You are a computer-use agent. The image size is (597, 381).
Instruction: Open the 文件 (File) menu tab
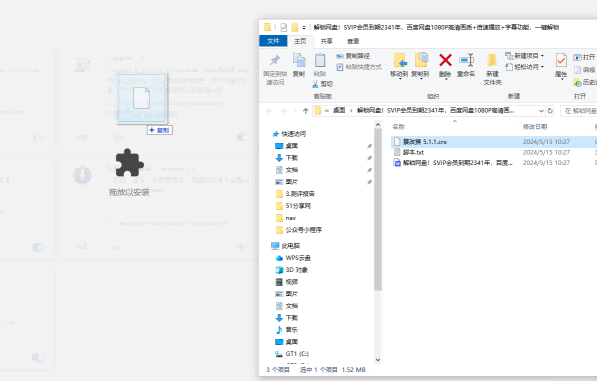click(x=273, y=41)
